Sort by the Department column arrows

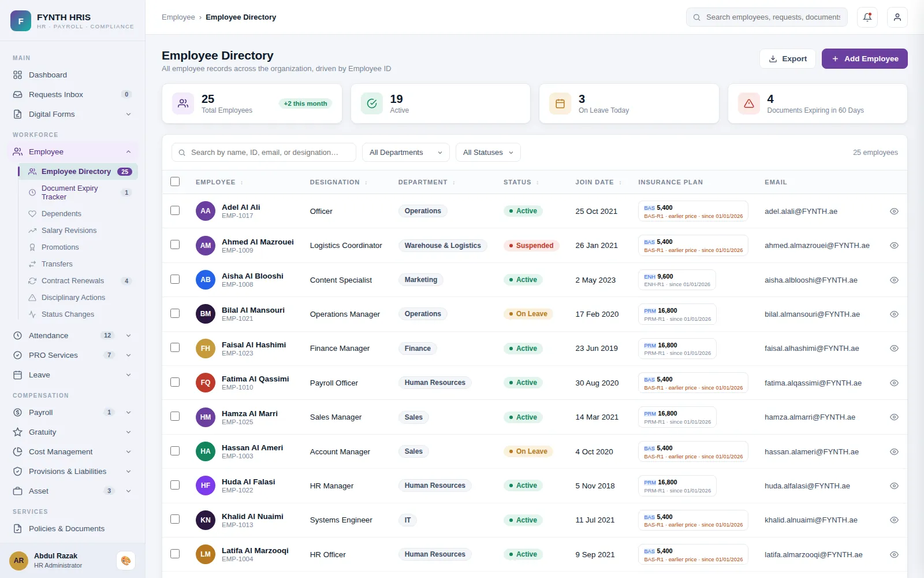click(454, 183)
